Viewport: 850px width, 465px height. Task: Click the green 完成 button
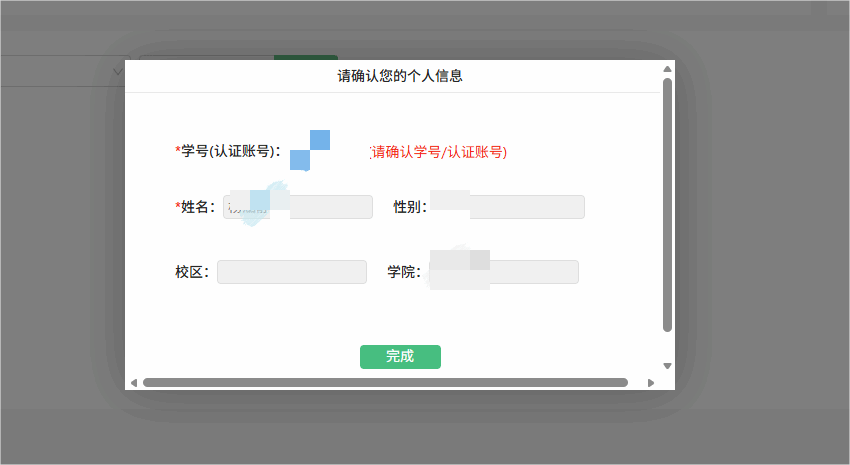click(x=400, y=357)
